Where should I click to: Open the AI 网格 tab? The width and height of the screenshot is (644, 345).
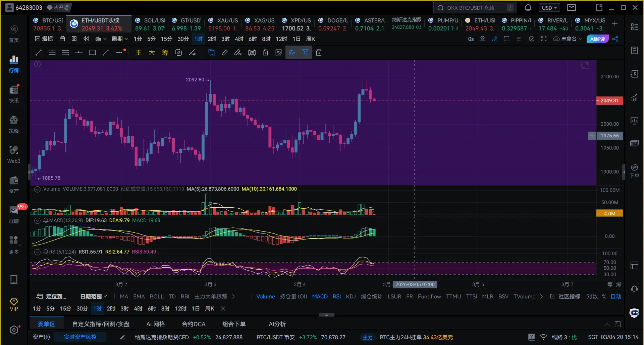pyautogui.click(x=156, y=324)
